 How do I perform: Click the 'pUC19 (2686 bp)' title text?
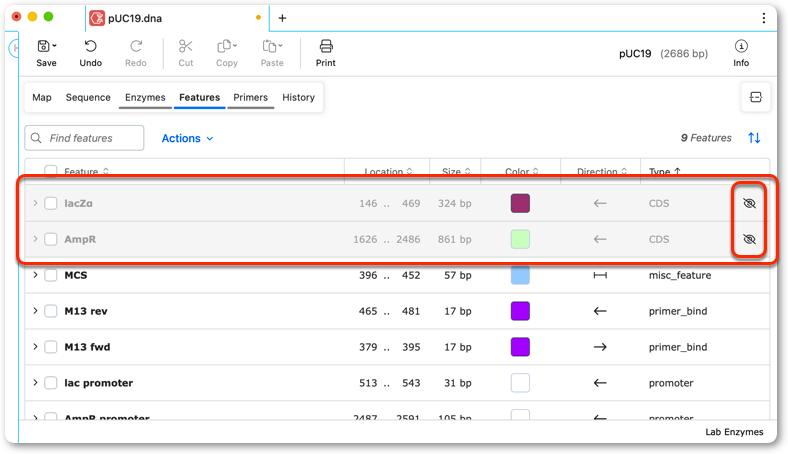pyautogui.click(x=663, y=54)
